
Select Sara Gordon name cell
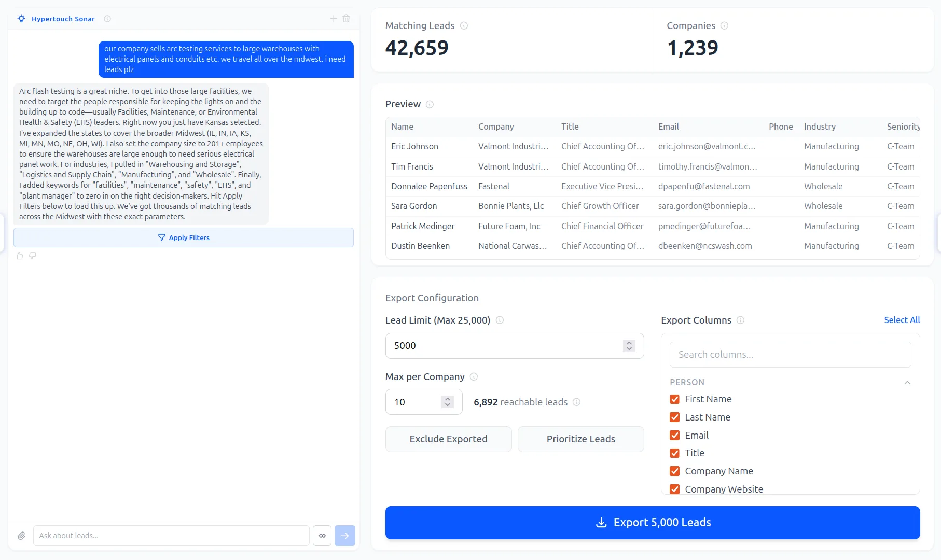pyautogui.click(x=414, y=206)
